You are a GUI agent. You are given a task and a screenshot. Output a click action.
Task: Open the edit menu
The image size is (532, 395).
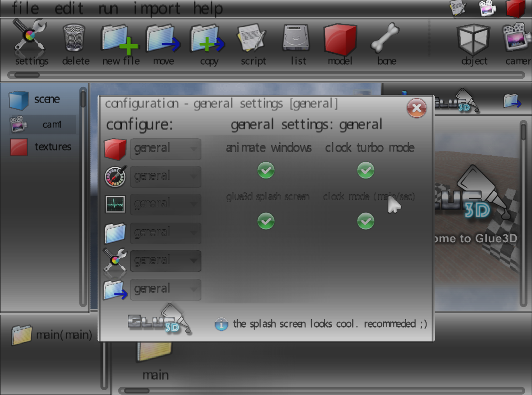(69, 8)
